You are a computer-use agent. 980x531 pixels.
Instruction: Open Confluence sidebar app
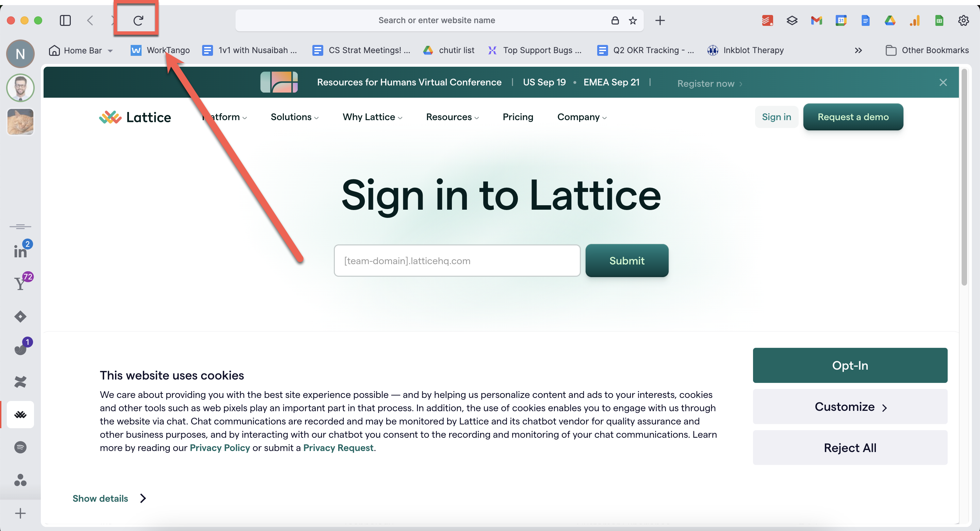(20, 382)
